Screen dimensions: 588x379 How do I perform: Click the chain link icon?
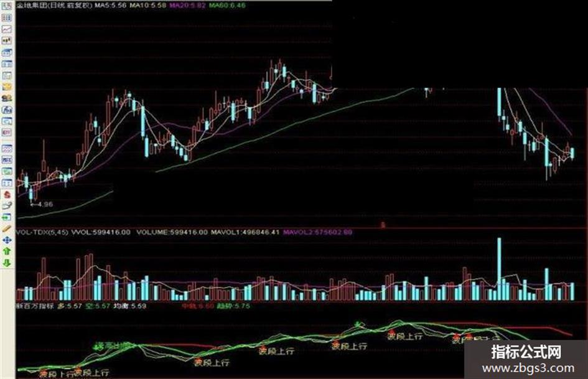coord(7,205)
